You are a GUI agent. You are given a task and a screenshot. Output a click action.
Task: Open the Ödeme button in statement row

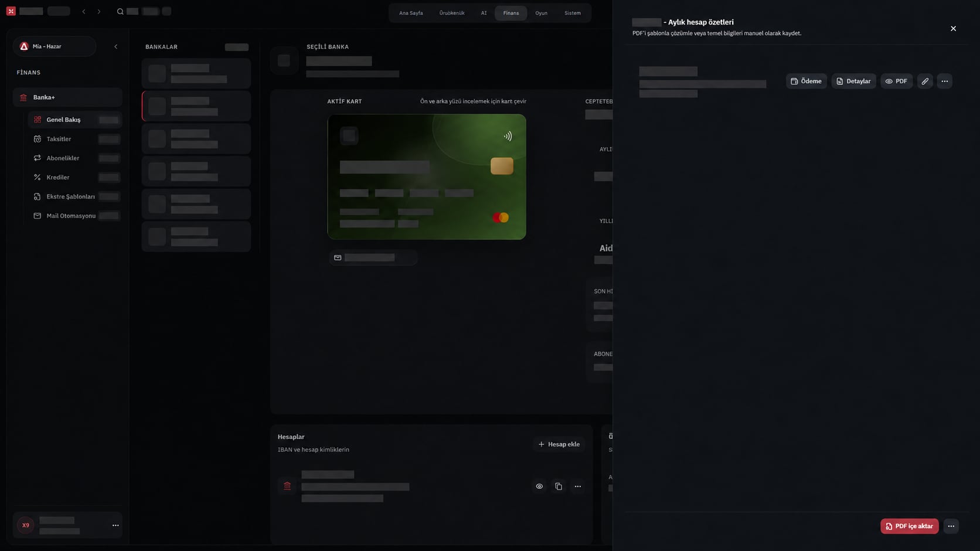pyautogui.click(x=806, y=81)
